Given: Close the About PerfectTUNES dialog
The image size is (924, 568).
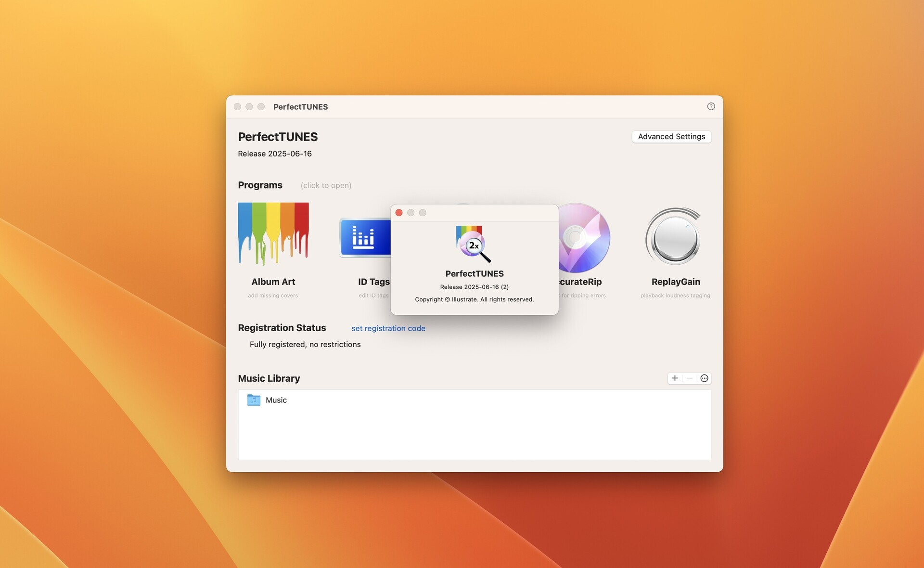Looking at the screenshot, I should coord(399,213).
